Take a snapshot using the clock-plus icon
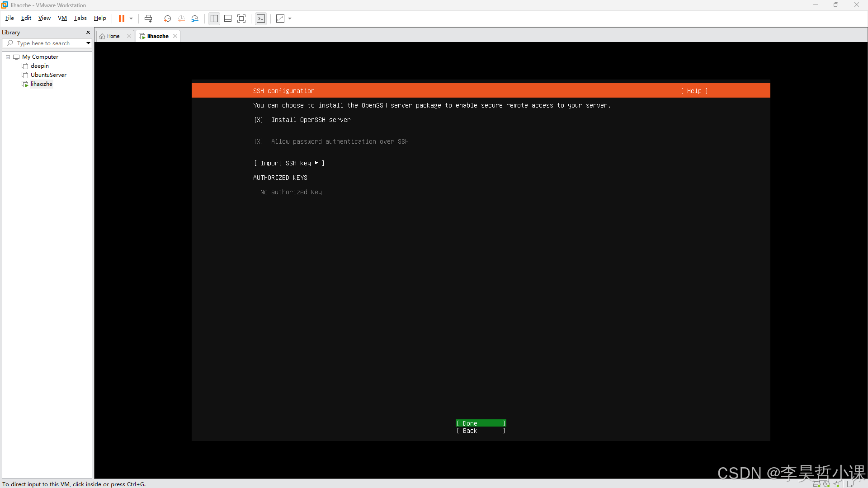The height and width of the screenshot is (488, 868). point(167,19)
